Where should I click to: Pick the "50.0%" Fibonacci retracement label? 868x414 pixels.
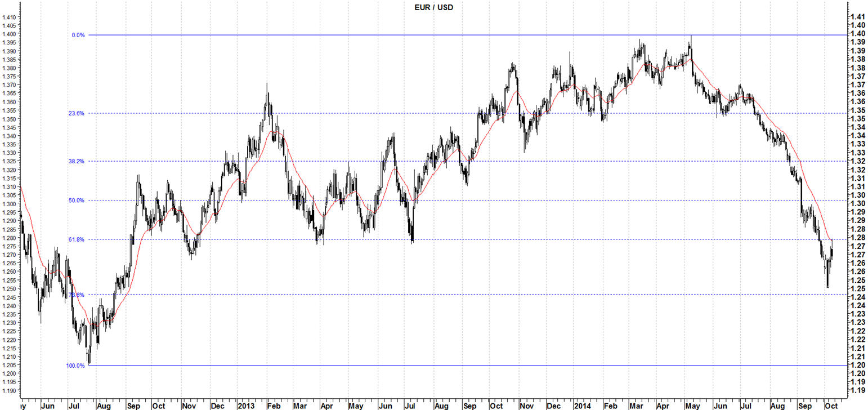[77, 201]
